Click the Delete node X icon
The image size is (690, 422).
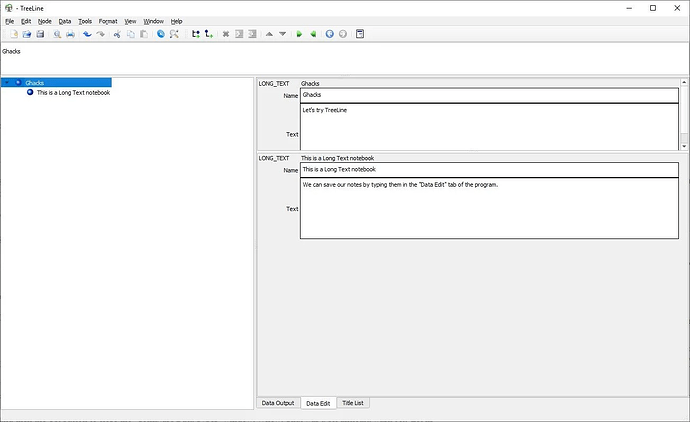click(x=226, y=34)
